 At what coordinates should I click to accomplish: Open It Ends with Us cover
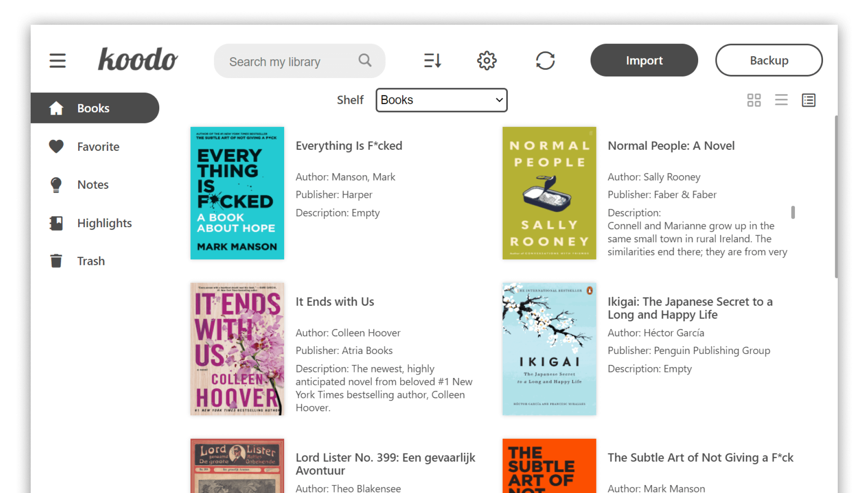coord(237,349)
